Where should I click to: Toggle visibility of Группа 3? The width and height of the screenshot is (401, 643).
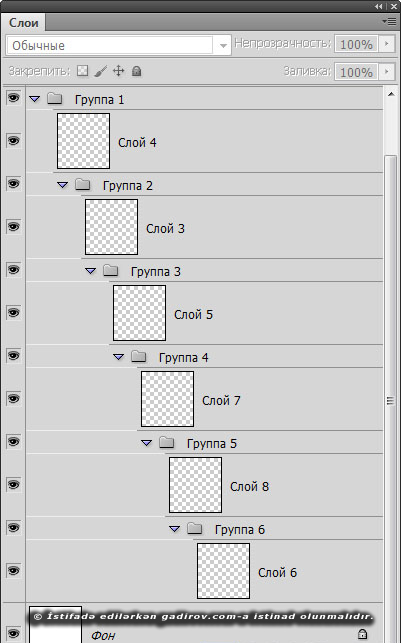[x=14, y=269]
